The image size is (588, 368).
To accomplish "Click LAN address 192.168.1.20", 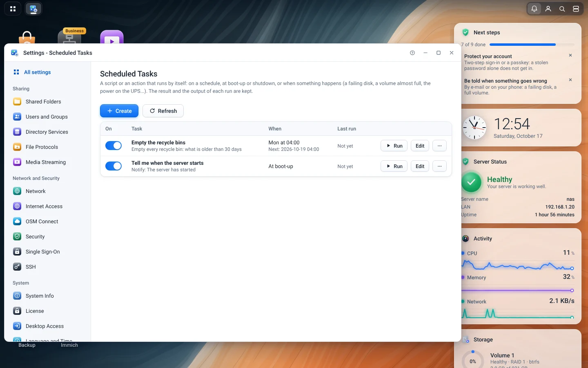I will [560, 207].
